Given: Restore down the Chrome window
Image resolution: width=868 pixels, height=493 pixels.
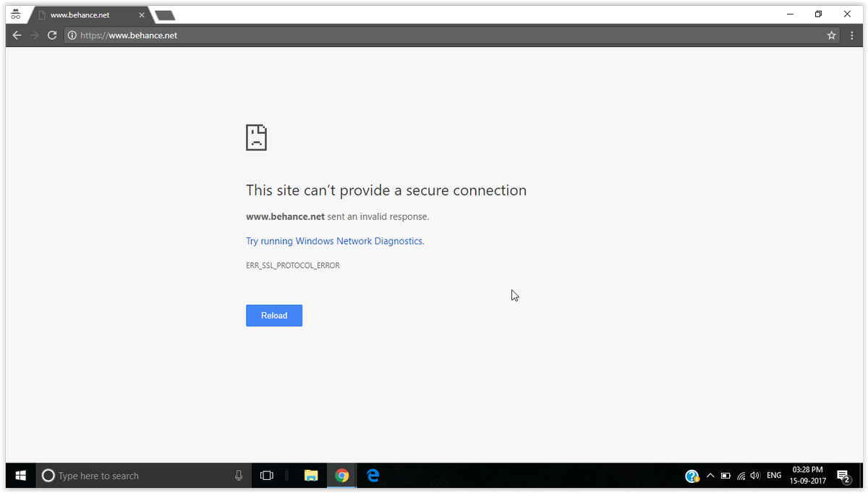Looking at the screenshot, I should 819,14.
